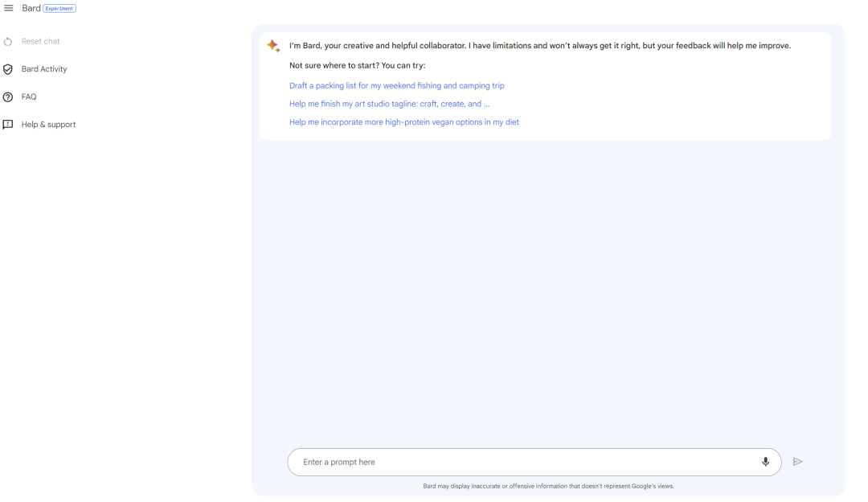Try the fishing and camping packing list suggestion
Screen dimensions: 868x502
[x=397, y=85]
